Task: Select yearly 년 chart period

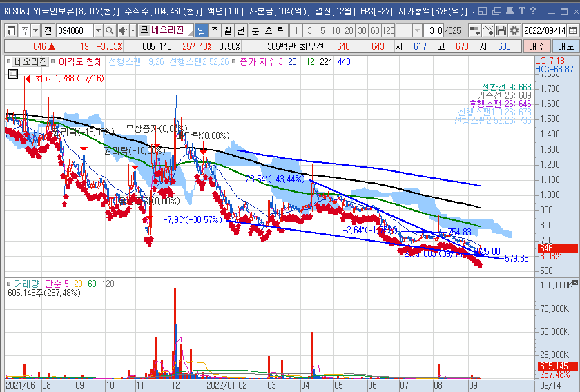Action: 240,30
